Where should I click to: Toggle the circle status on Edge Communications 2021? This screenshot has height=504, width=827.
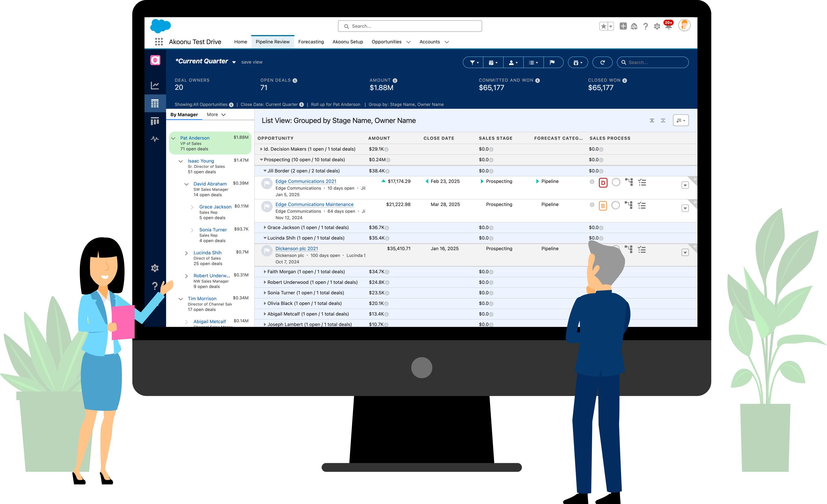616,182
